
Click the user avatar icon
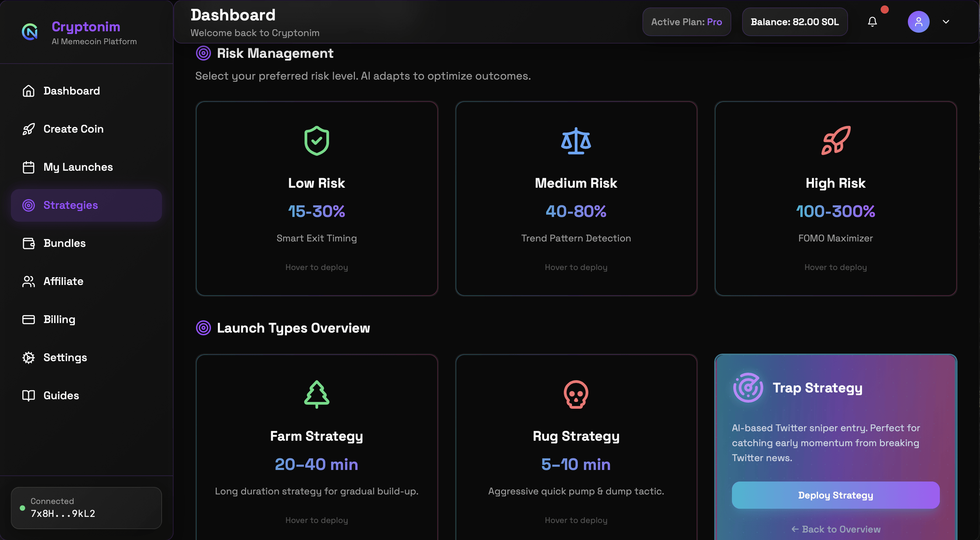(918, 22)
